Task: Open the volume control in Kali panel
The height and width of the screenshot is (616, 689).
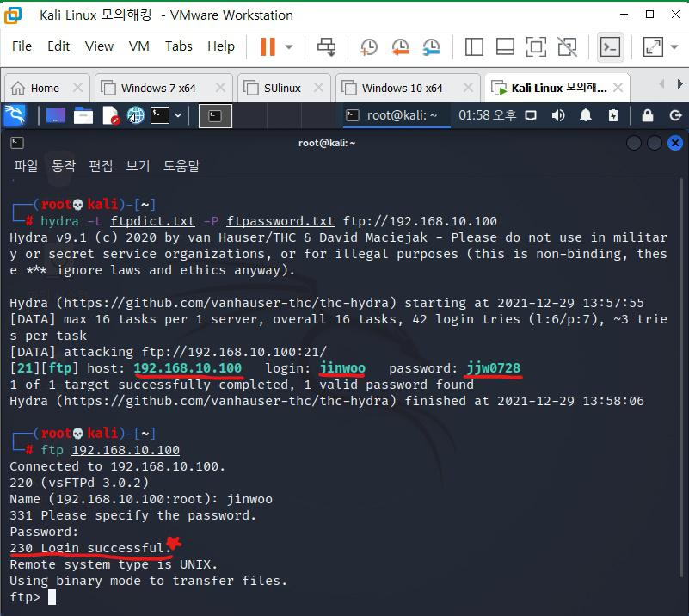Action: (558, 115)
